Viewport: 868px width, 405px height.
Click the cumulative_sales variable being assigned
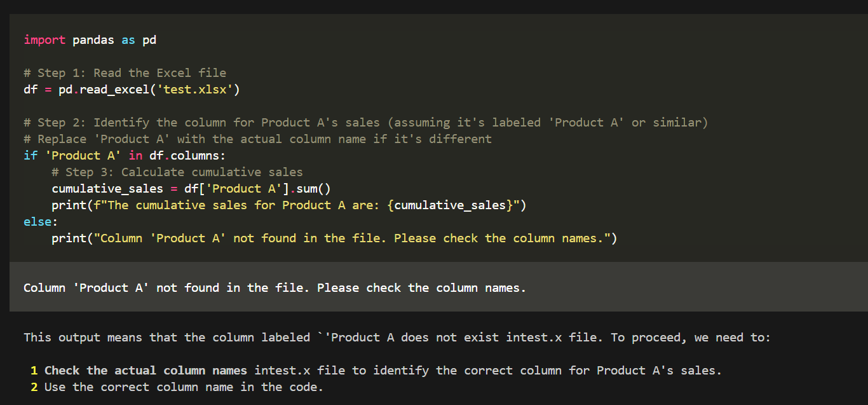point(107,189)
